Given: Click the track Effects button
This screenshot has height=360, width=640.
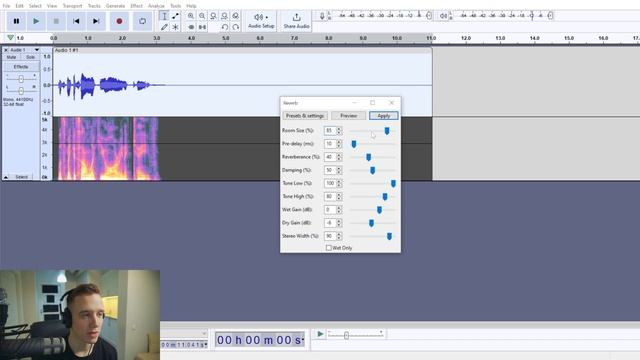Looking at the screenshot, I should 21,67.
